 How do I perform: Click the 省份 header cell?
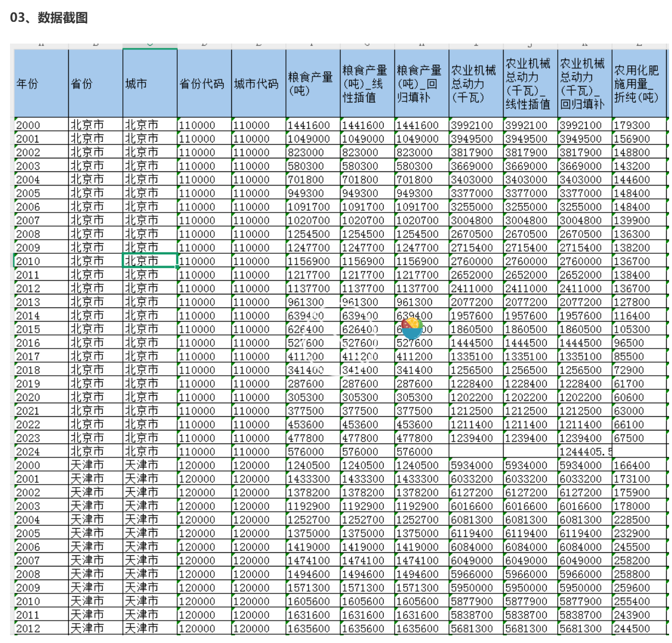coord(95,83)
